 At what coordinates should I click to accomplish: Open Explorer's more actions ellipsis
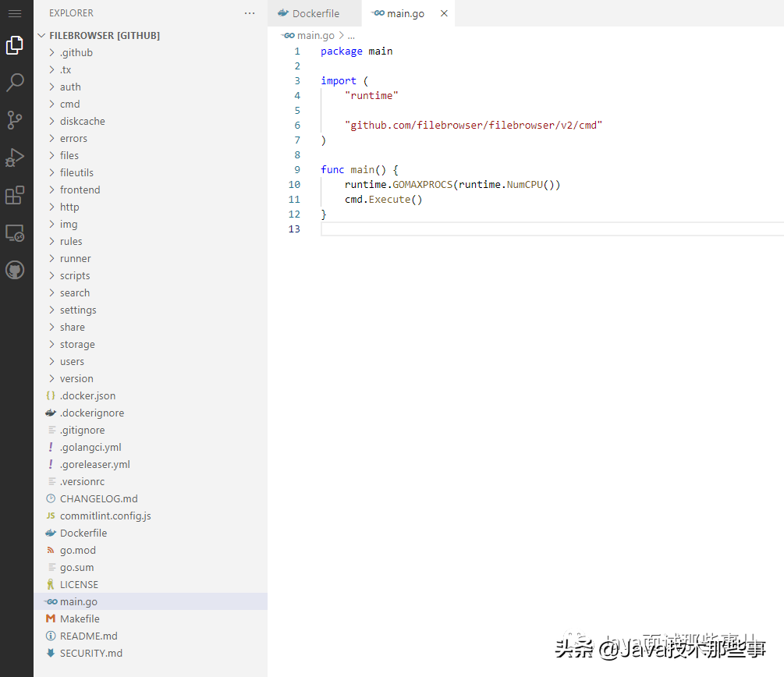[250, 13]
